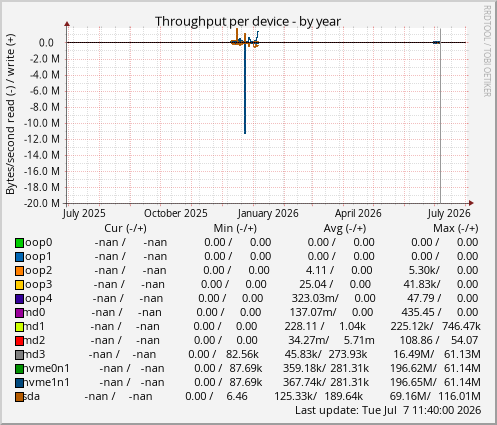Click the 'Max (-/+)' column header
Screen dimensions: 497x425
tap(456, 228)
